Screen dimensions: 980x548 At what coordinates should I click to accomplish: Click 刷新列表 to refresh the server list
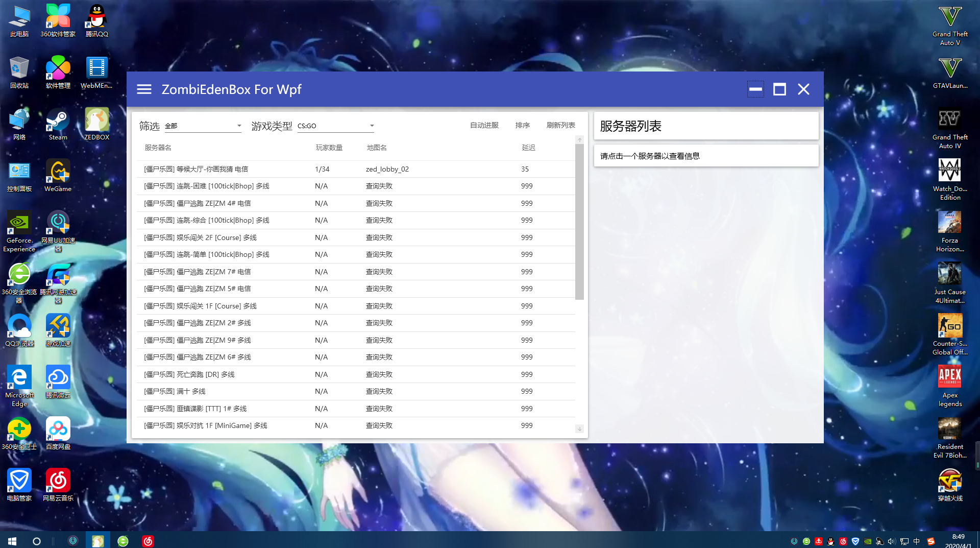point(560,125)
